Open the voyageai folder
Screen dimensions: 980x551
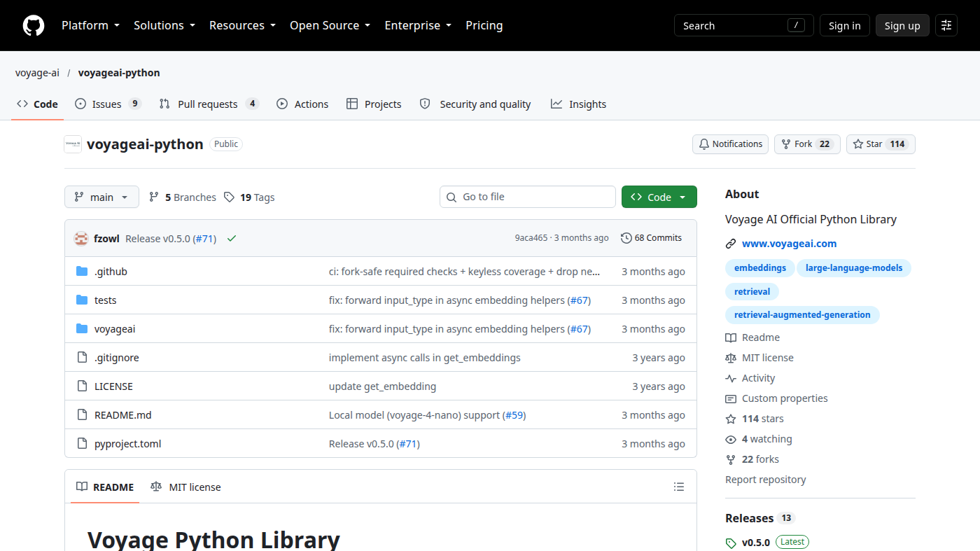115,329
